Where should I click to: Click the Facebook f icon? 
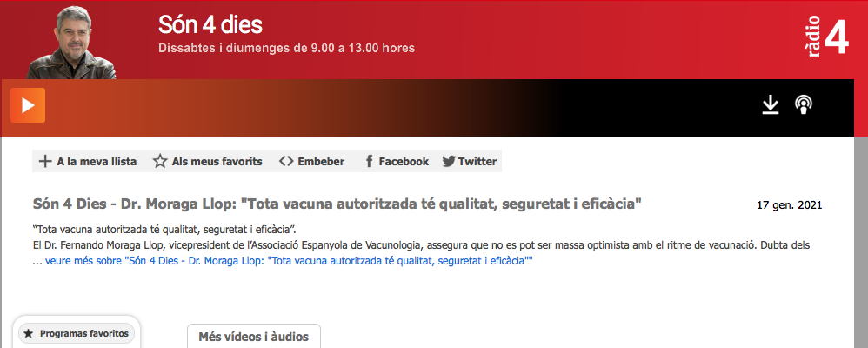coord(370,162)
